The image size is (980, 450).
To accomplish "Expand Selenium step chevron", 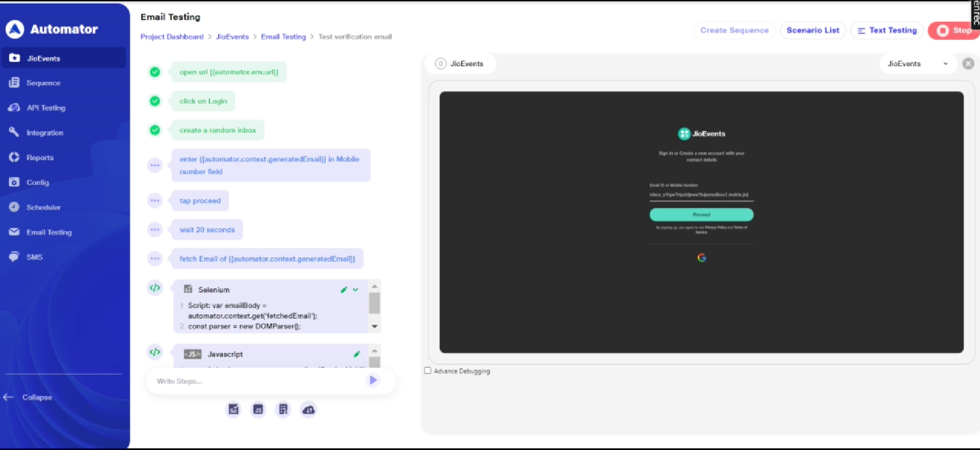I will pos(355,289).
